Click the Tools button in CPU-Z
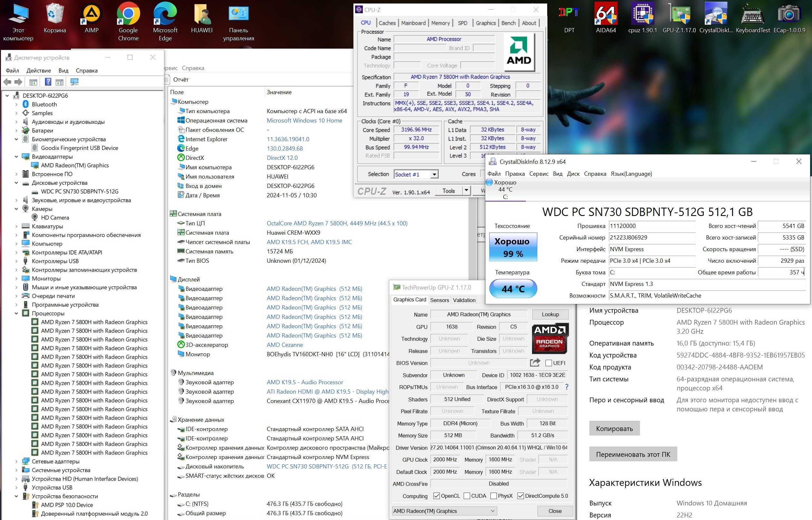 tap(448, 191)
